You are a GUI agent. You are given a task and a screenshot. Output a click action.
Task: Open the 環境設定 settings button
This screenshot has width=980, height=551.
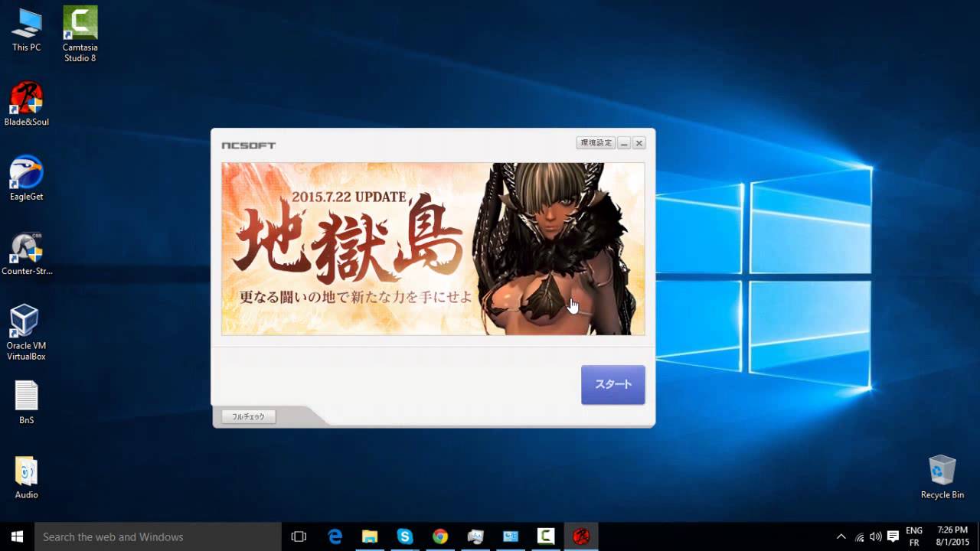[x=596, y=143]
